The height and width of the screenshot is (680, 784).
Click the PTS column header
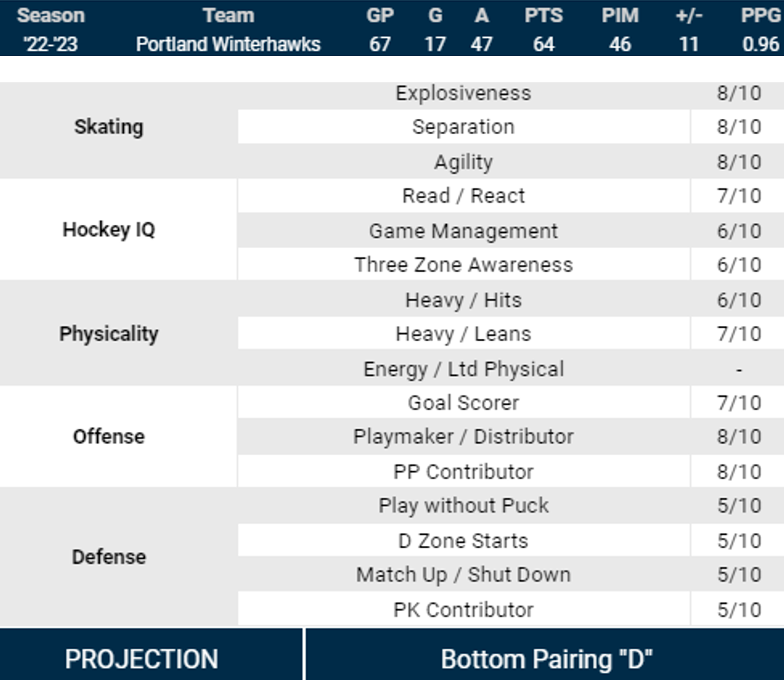(x=543, y=15)
